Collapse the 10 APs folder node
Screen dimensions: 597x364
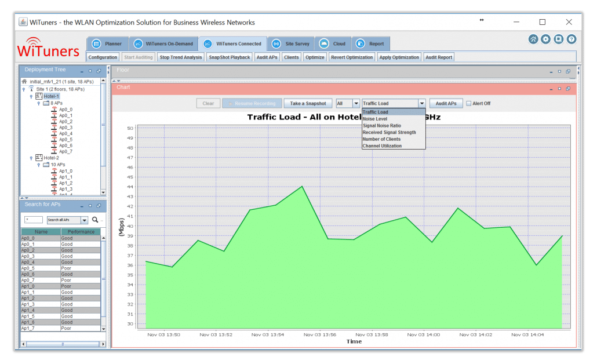pos(38,165)
